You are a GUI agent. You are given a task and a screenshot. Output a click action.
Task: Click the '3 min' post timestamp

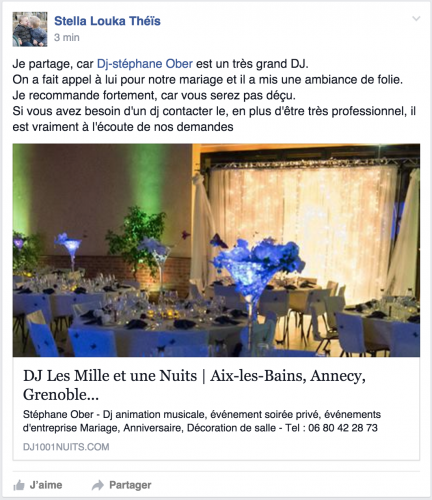(x=67, y=37)
